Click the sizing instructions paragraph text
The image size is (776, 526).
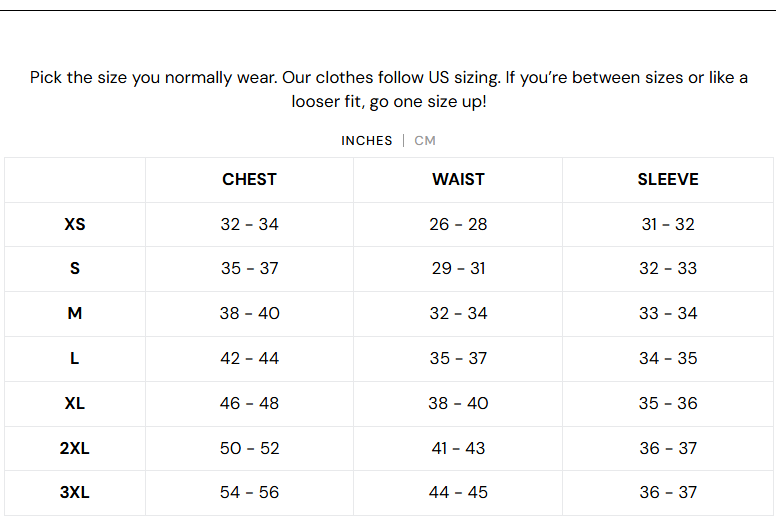(x=388, y=89)
